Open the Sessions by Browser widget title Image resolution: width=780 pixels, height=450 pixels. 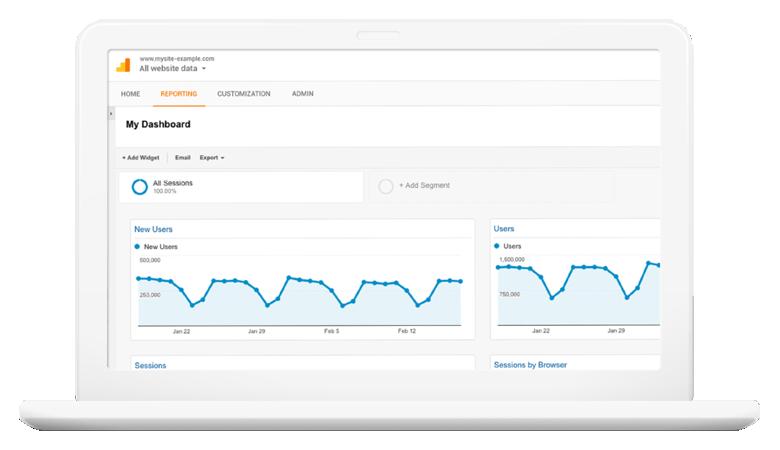click(530, 366)
